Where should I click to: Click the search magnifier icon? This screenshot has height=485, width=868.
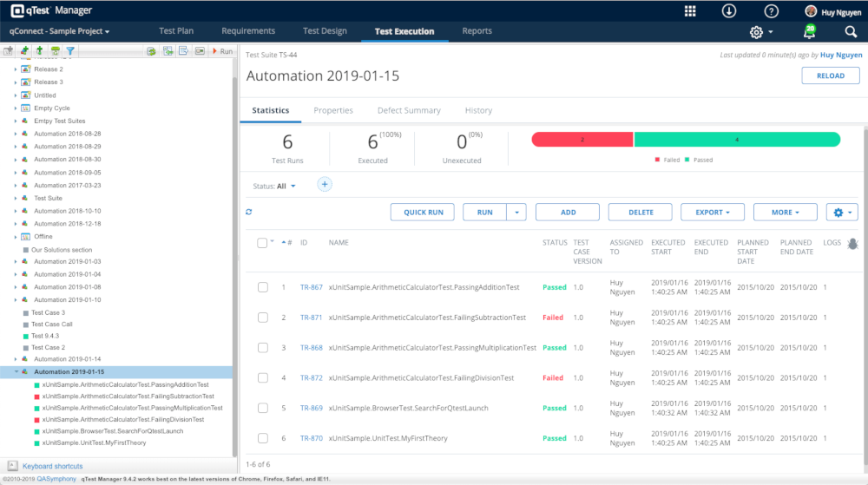point(851,32)
